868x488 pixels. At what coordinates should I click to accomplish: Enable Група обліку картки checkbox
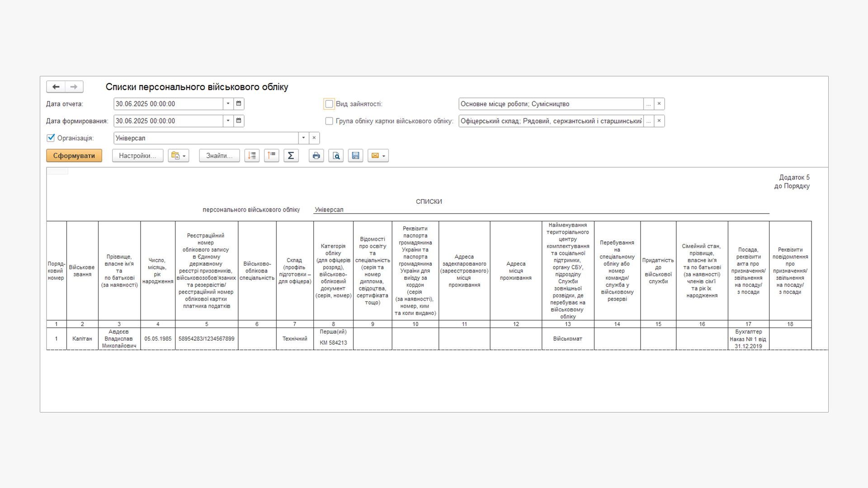tap(329, 121)
